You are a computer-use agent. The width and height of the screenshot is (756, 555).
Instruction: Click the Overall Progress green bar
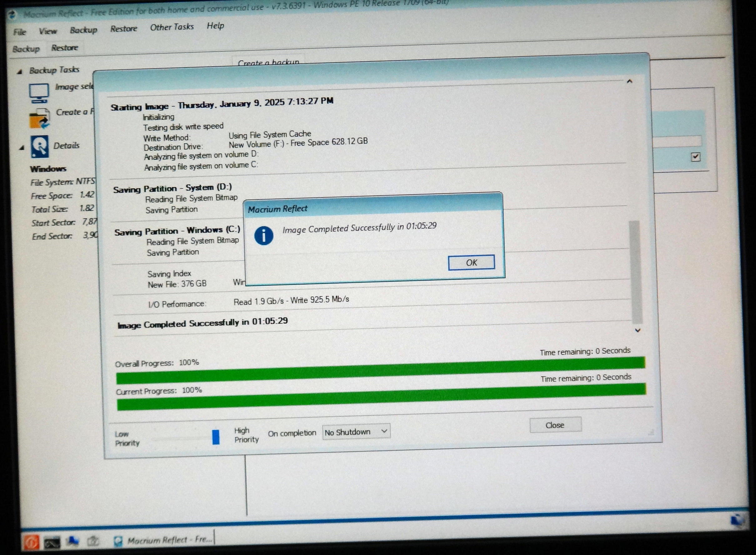[380, 370]
